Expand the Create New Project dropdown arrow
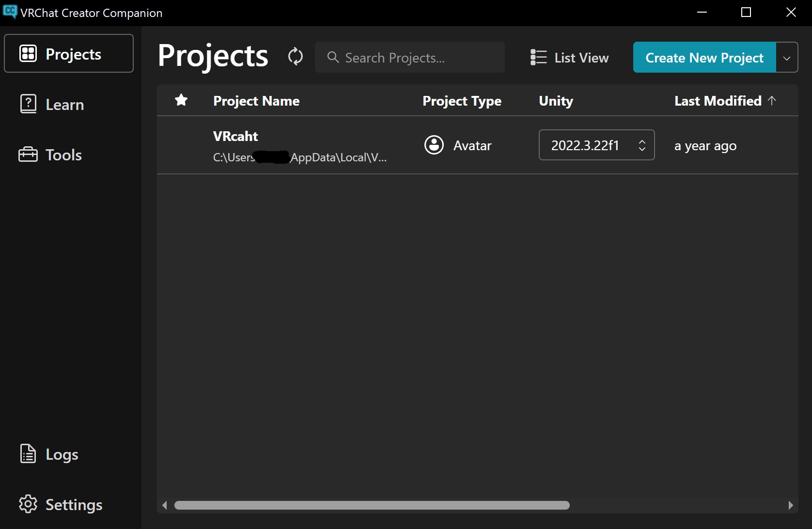 click(x=787, y=58)
